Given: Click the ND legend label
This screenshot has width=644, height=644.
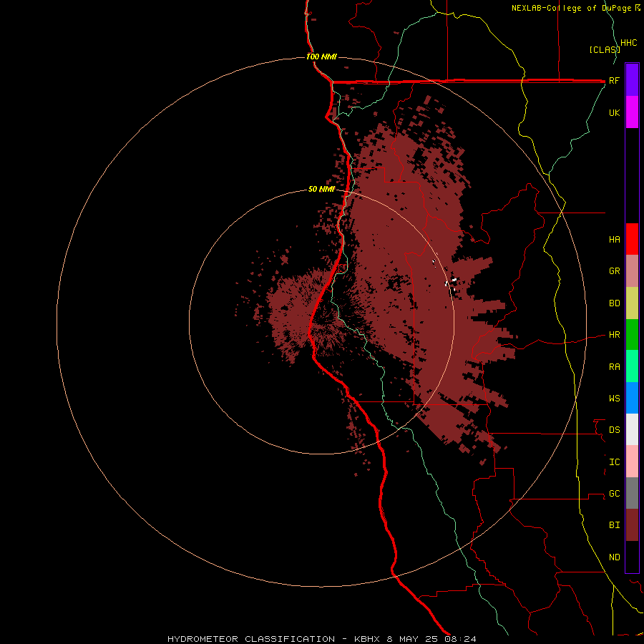Looking at the screenshot, I should point(614,557).
